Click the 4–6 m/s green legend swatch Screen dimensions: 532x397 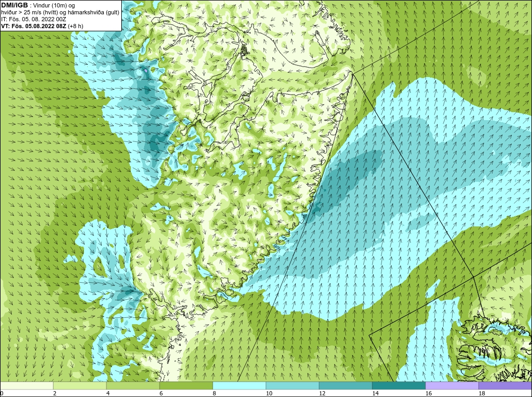coord(133,385)
